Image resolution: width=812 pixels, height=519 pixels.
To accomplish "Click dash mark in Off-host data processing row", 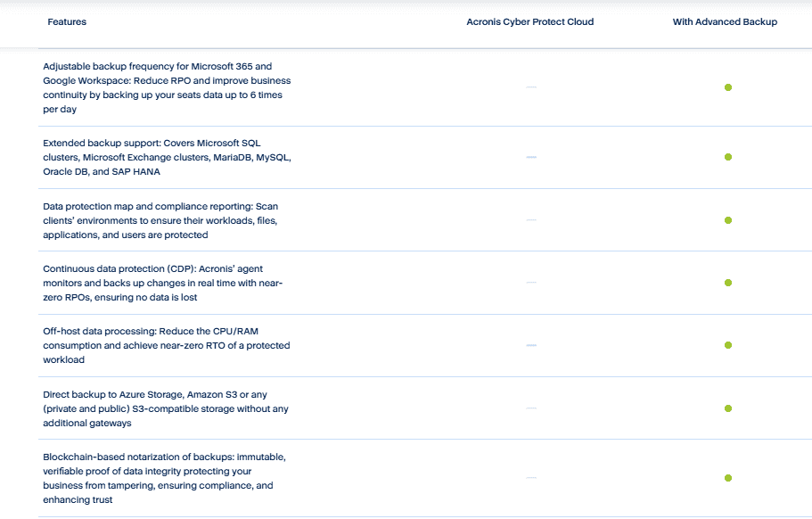I will click(531, 345).
